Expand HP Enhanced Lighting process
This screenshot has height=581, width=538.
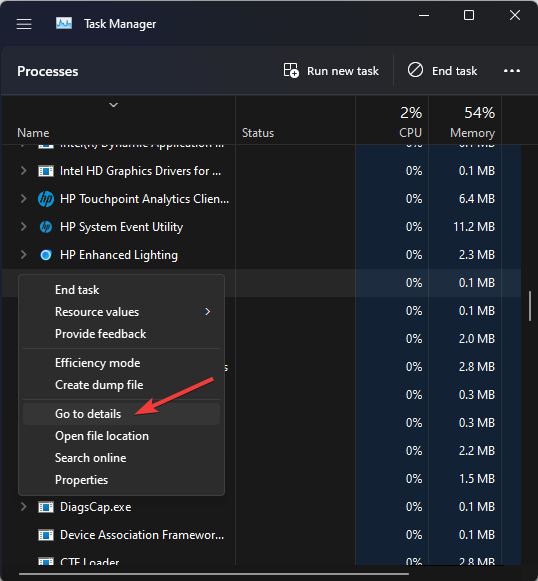(x=23, y=255)
